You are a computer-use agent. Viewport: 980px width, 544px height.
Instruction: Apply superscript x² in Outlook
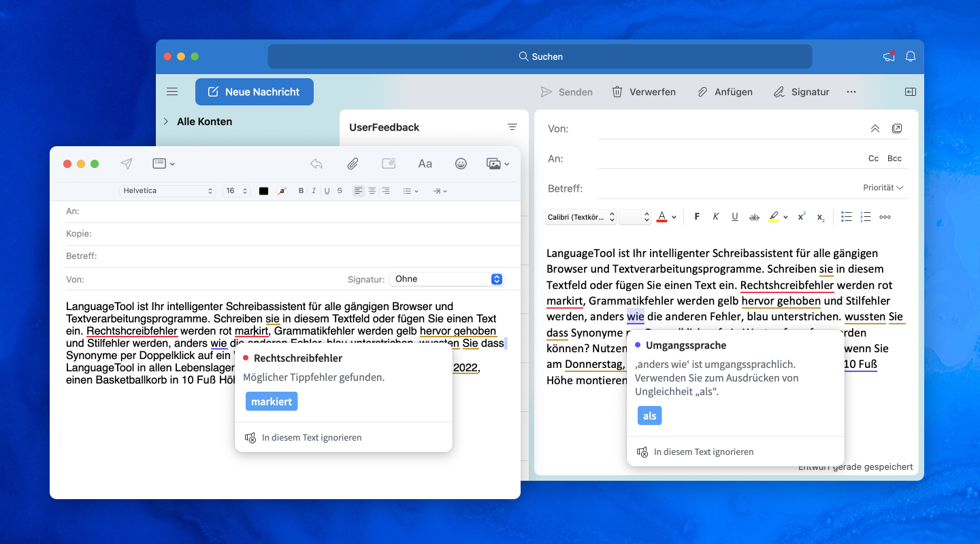tap(802, 217)
